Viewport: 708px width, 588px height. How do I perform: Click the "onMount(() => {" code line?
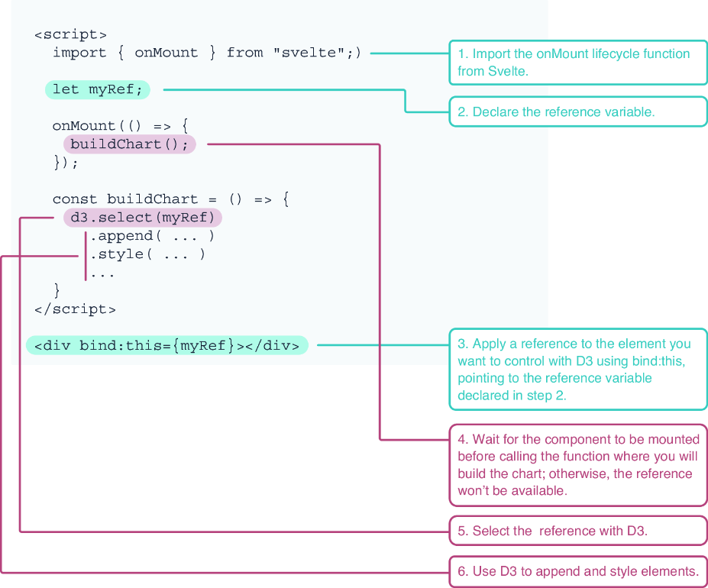[x=120, y=126]
